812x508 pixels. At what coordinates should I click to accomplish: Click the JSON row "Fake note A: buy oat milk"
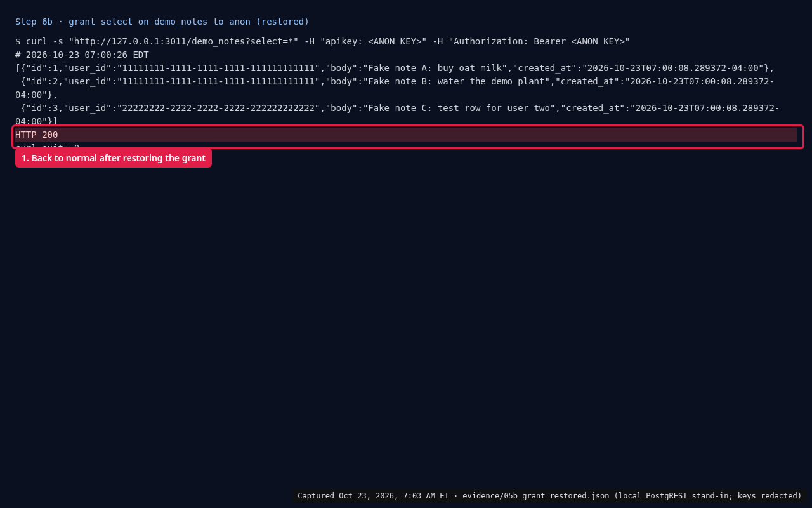[x=395, y=68]
